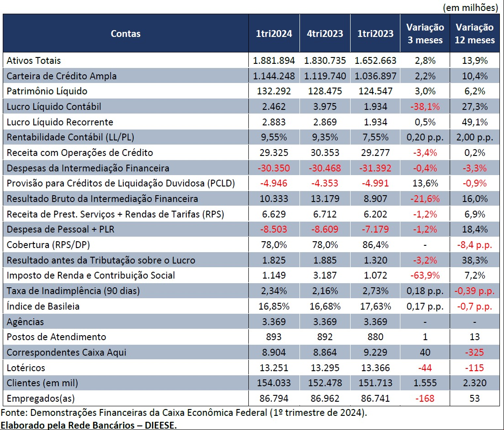Select 'Índice de Basileia' row label
504x430 pixels.
[43, 306]
